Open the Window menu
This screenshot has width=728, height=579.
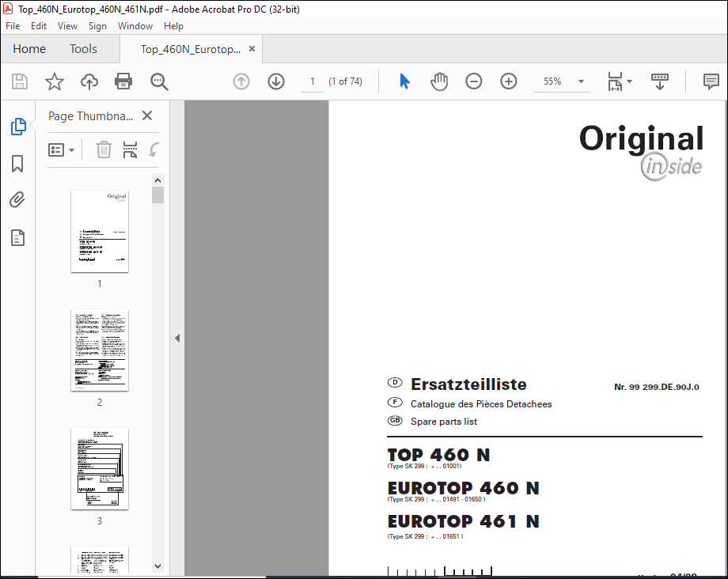(135, 26)
